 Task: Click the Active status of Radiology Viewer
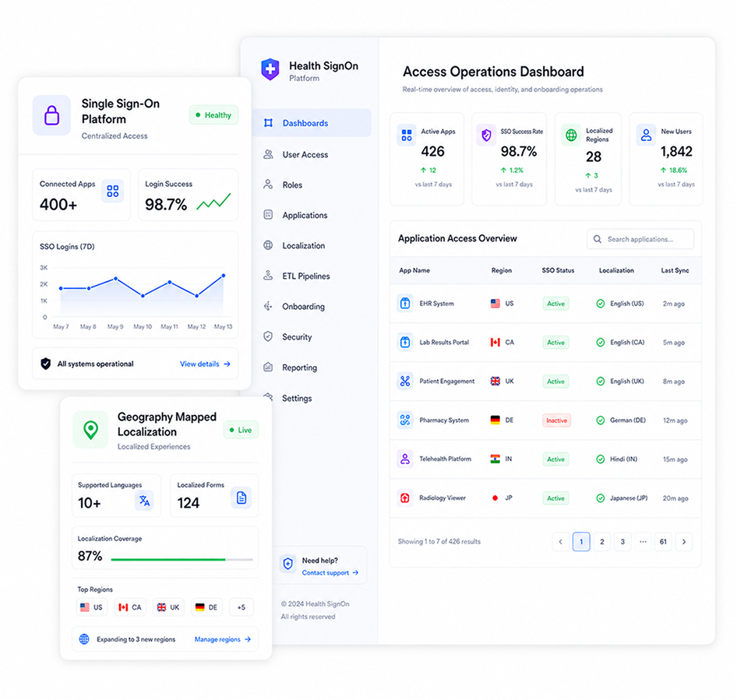[555, 498]
